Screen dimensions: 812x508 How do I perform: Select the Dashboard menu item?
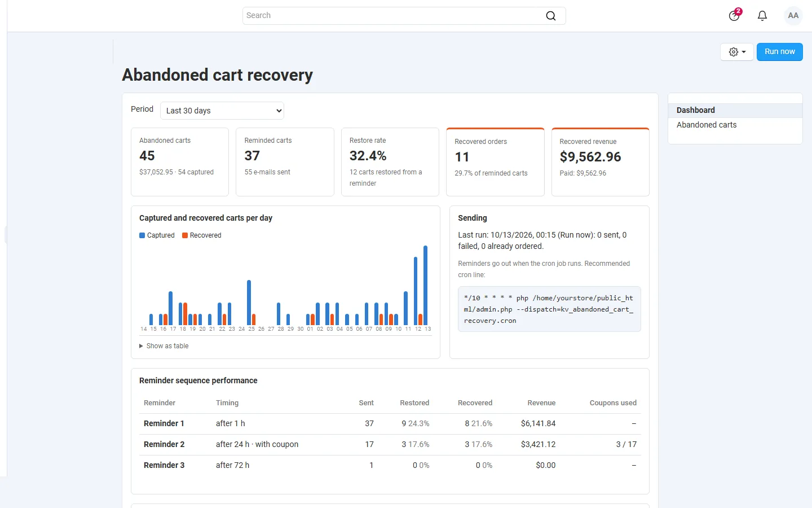[x=735, y=110]
